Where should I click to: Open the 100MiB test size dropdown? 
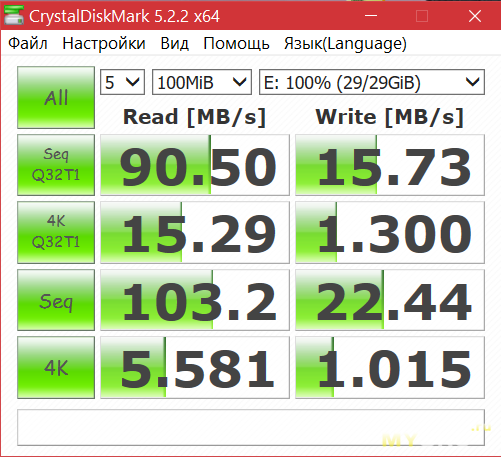pos(202,82)
